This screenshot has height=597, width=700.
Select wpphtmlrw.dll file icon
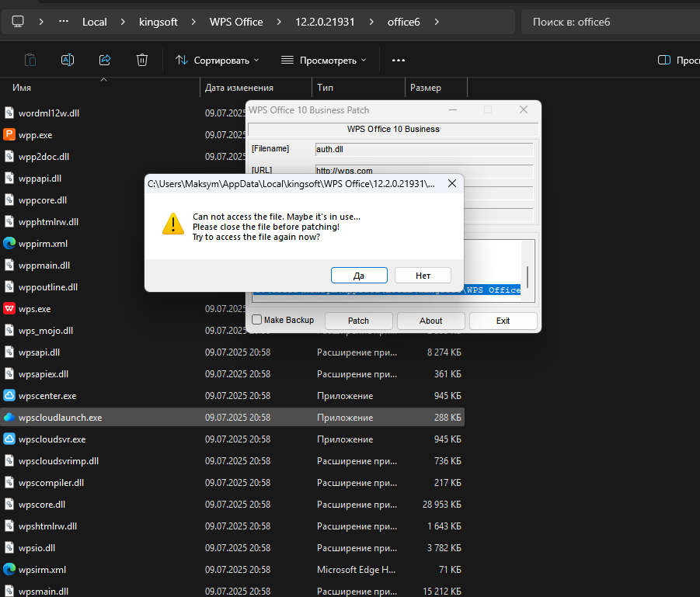(9, 221)
